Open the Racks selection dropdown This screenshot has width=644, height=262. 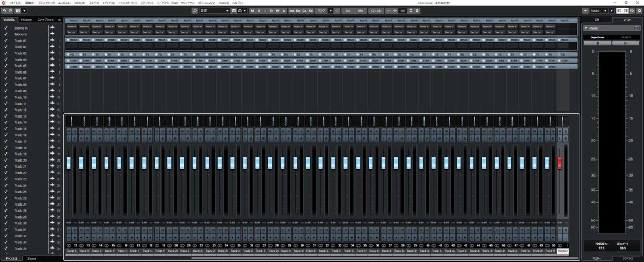[598, 10]
